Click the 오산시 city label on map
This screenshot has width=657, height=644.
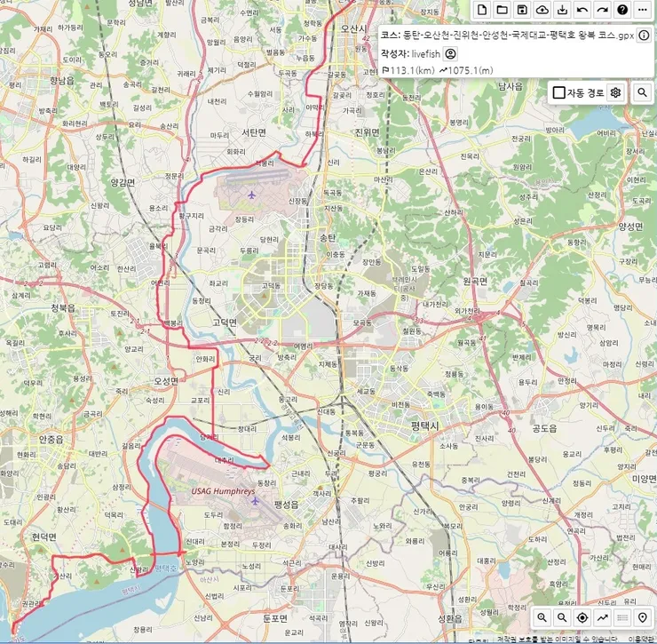[x=353, y=28]
